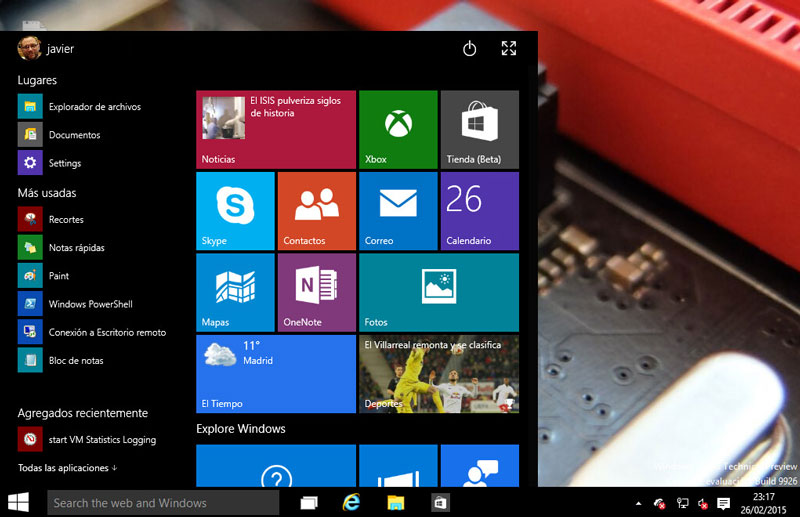Expand Todas las aplicaciones list
This screenshot has height=517, width=800.
pyautogui.click(x=67, y=467)
